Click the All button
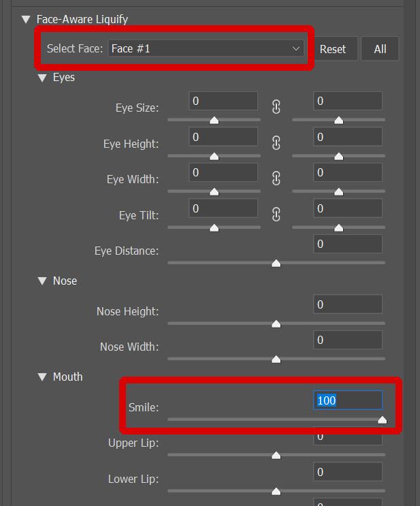The height and width of the screenshot is (506, 420). point(380,49)
